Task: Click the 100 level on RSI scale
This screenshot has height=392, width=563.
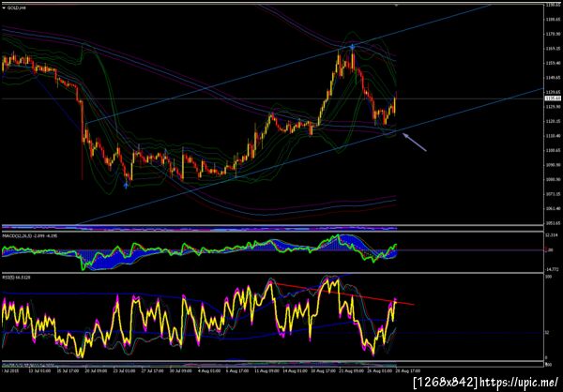Action: tap(548, 277)
